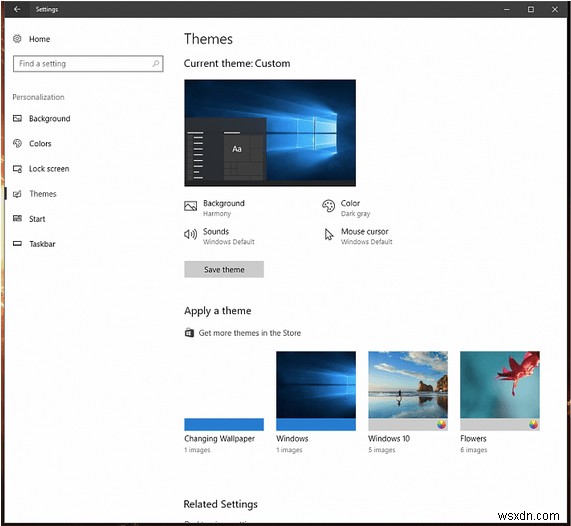This screenshot has height=526, width=571.
Task: Click the Themes icon in the sidebar
Action: pyautogui.click(x=17, y=194)
